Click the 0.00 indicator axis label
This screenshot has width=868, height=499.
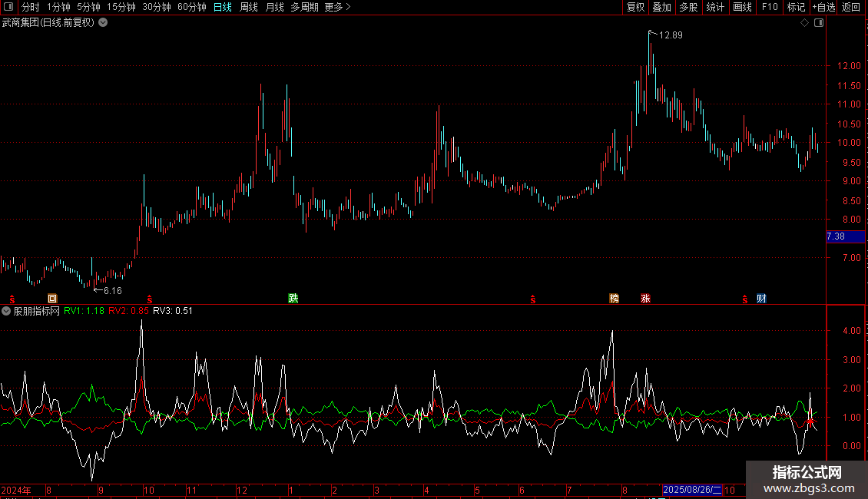point(852,446)
